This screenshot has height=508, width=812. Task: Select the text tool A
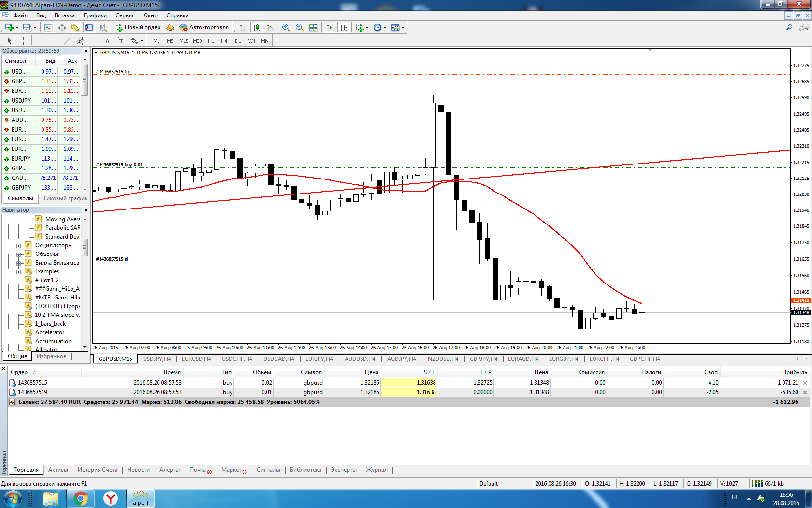[x=107, y=41]
